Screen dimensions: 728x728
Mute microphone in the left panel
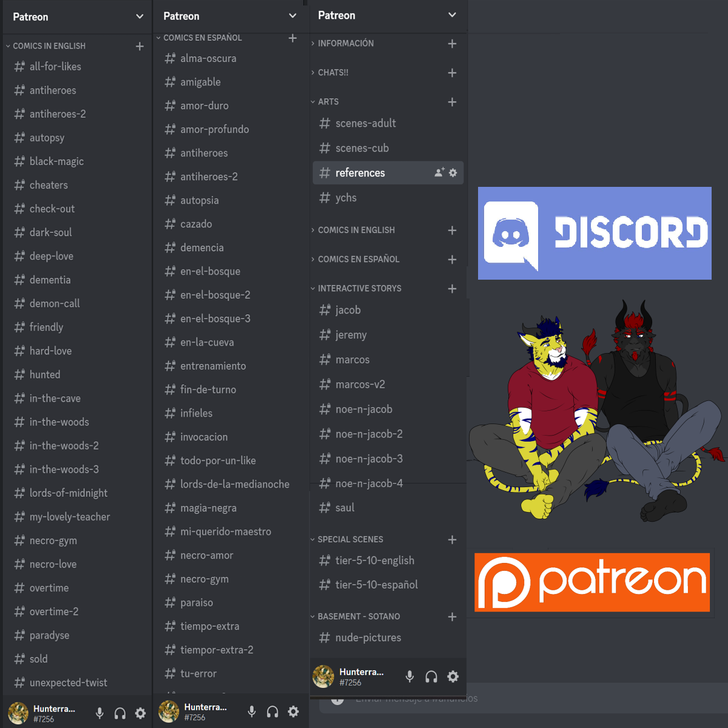(99, 713)
